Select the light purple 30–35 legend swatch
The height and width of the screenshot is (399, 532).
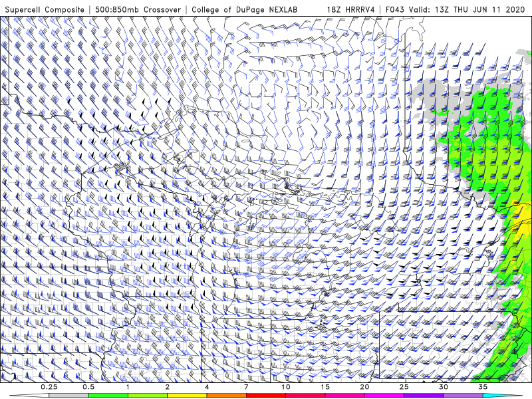(463, 396)
